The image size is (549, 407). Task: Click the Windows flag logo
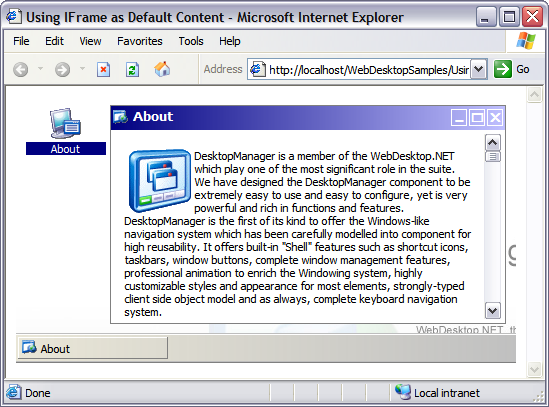click(526, 41)
